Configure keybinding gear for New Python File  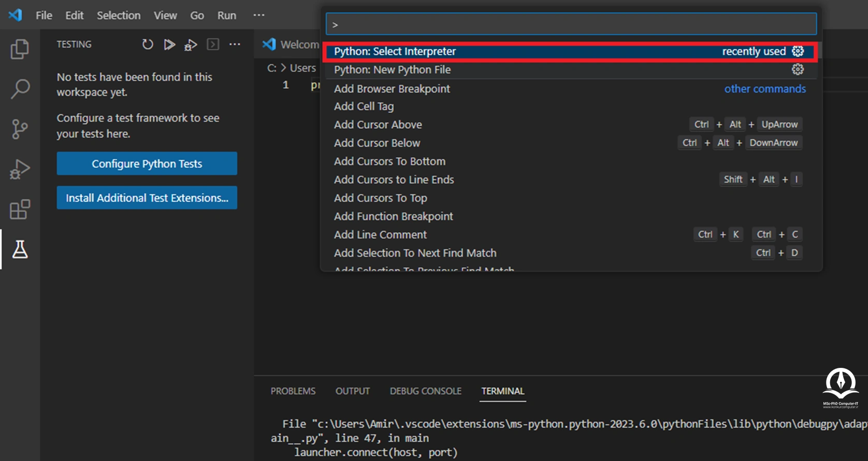click(798, 69)
